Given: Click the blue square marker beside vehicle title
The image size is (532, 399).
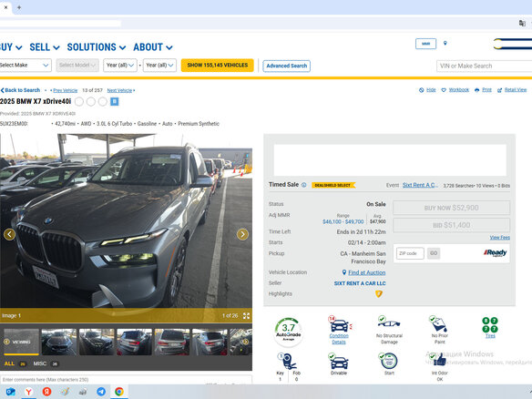Looking at the screenshot, I should click(115, 101).
